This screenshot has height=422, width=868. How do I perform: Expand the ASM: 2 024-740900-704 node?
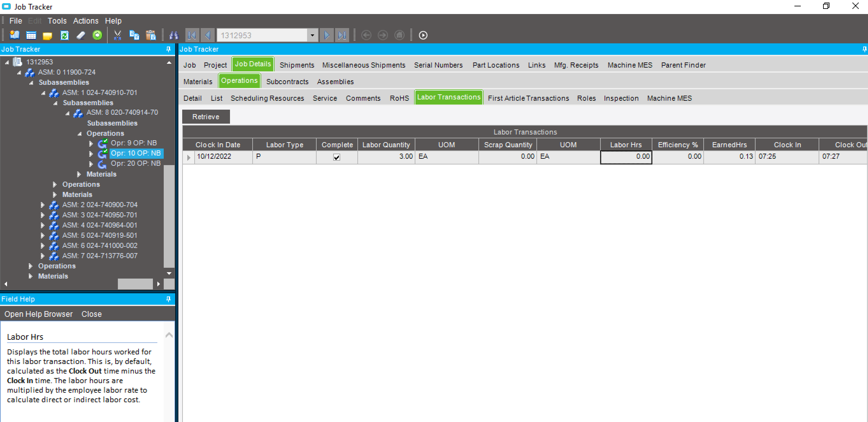[42, 205]
